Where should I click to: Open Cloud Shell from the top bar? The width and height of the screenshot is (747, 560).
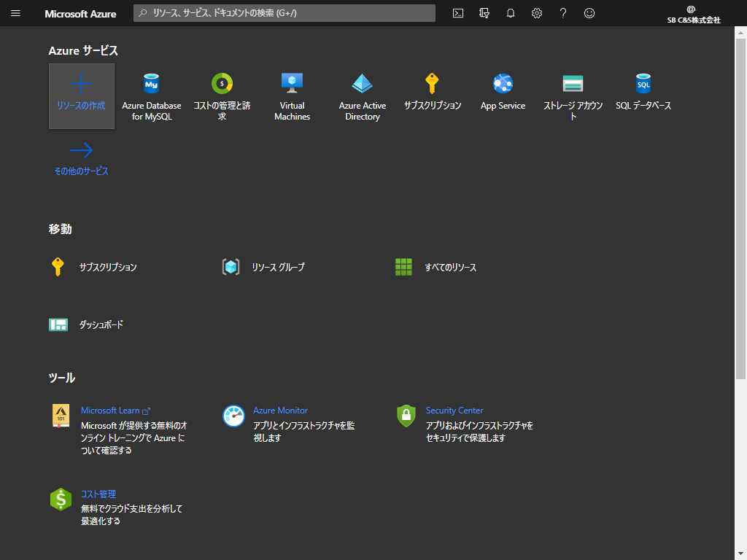(x=458, y=13)
